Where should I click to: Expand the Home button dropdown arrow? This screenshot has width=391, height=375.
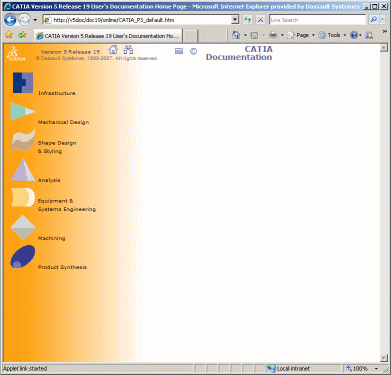[x=245, y=35]
